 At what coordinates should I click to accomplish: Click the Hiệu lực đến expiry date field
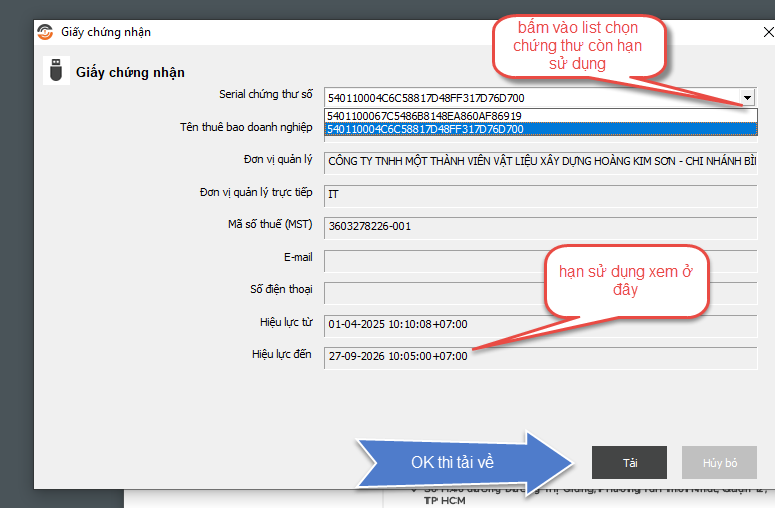pos(540,357)
